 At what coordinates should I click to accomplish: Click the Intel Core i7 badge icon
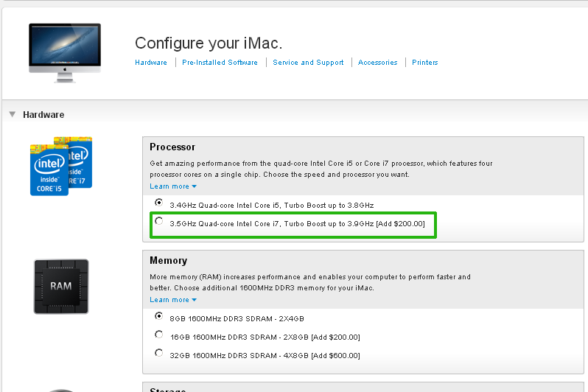click(80, 162)
